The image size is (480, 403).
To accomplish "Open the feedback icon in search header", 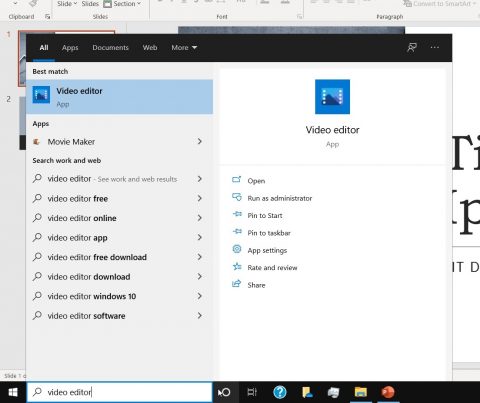I will pos(412,48).
